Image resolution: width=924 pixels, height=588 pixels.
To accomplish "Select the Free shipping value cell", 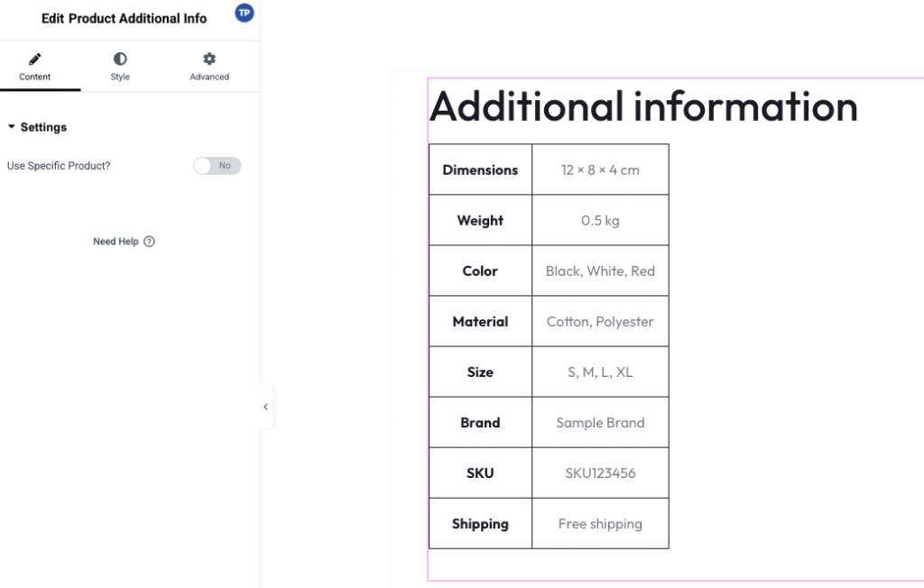I will click(600, 524).
